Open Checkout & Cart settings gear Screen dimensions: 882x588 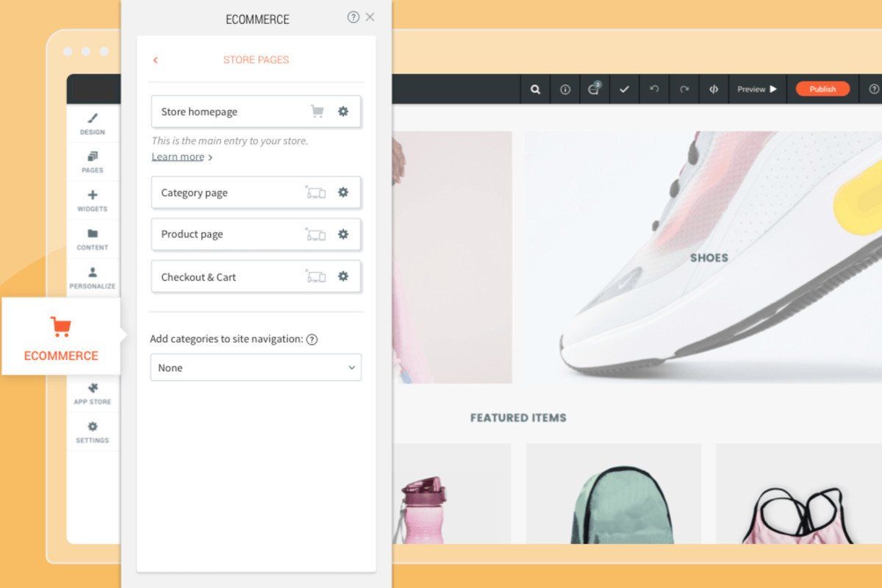343,276
